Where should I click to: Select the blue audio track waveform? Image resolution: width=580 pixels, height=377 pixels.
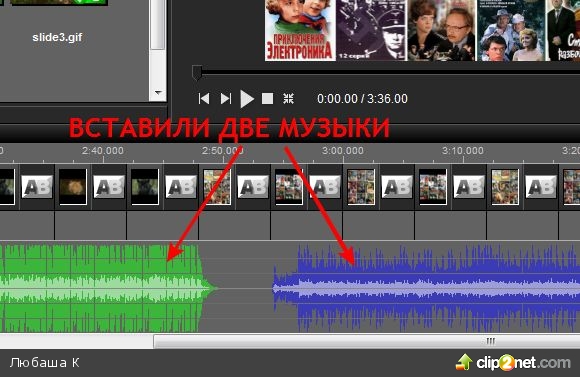426,288
